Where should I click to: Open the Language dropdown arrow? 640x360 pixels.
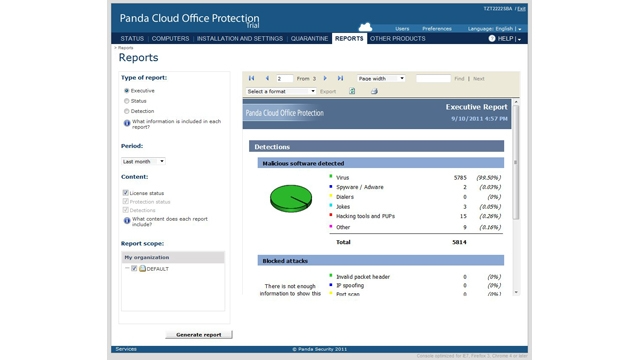520,29
